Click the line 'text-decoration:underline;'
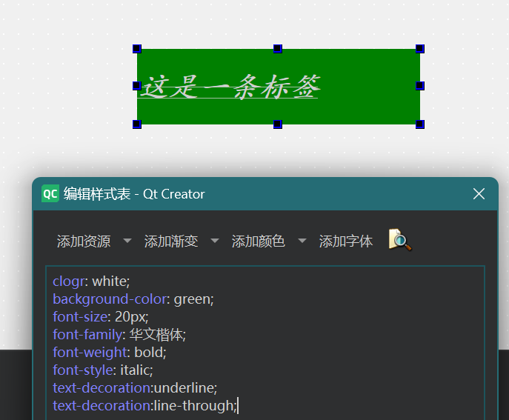509x420 pixels. tap(135, 388)
